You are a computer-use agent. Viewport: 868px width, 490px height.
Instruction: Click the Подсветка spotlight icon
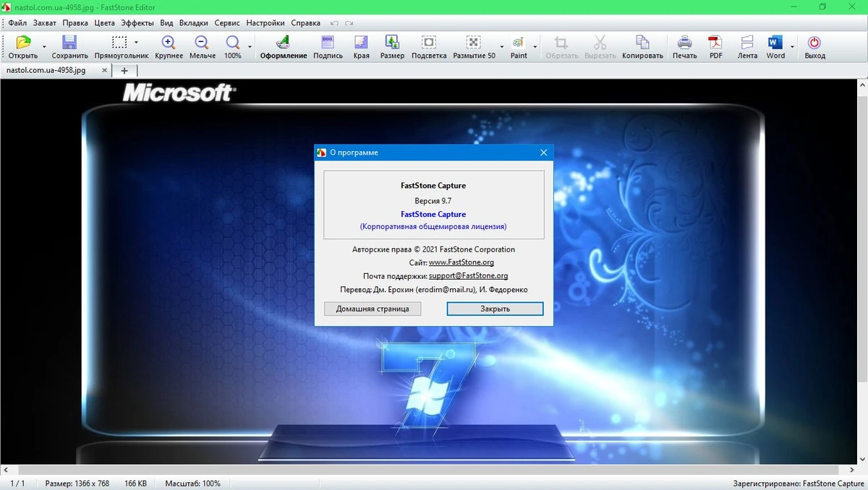[x=429, y=43]
